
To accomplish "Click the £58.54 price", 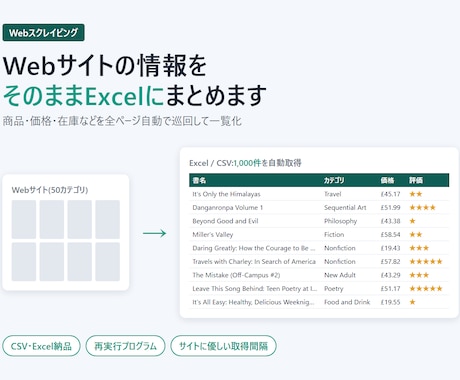I will (390, 235).
